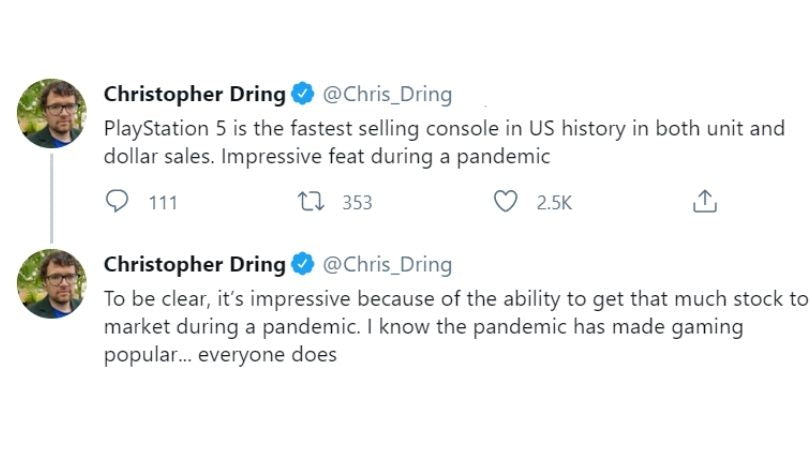Viewport: 810px width, 450px height.
Task: Retweet the PlayStation 5 tweet
Action: click(313, 202)
